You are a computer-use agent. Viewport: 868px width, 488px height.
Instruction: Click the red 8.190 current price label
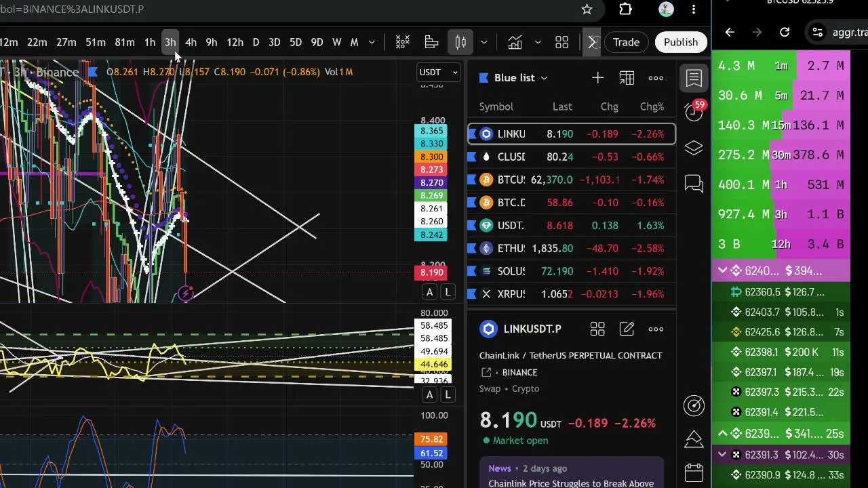coord(431,272)
